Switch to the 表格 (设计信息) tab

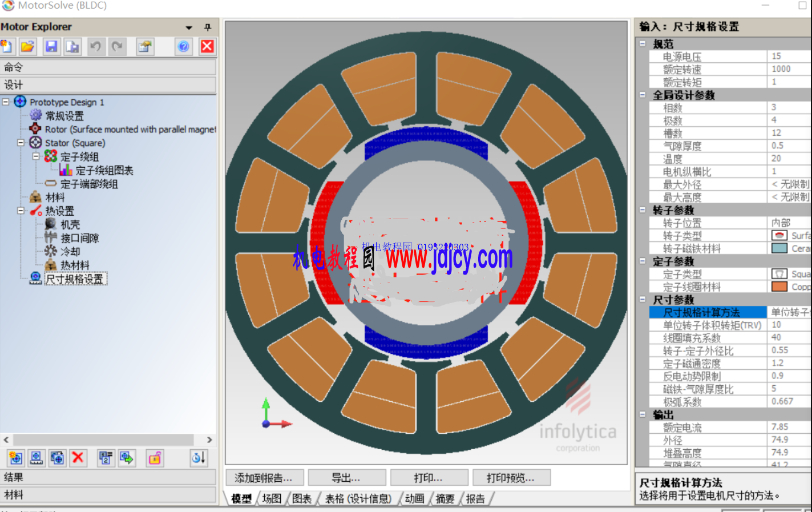tap(358, 498)
